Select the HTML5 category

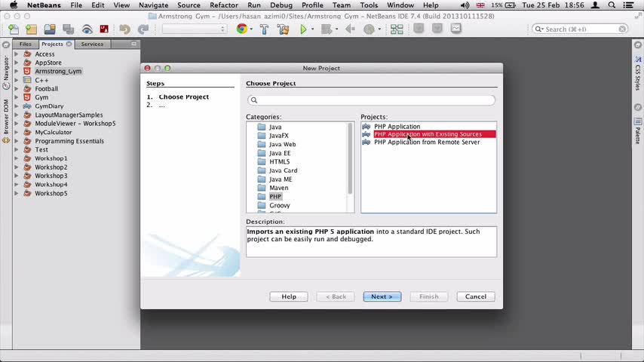[279, 161]
